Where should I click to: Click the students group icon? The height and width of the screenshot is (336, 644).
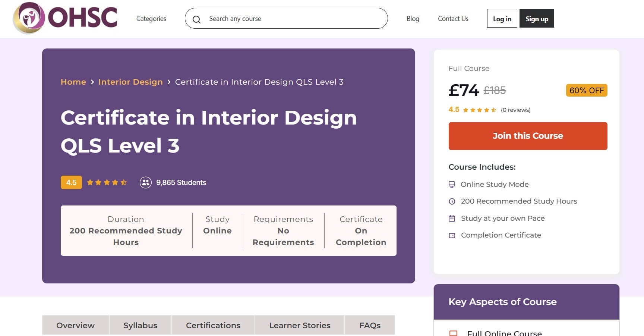[145, 182]
